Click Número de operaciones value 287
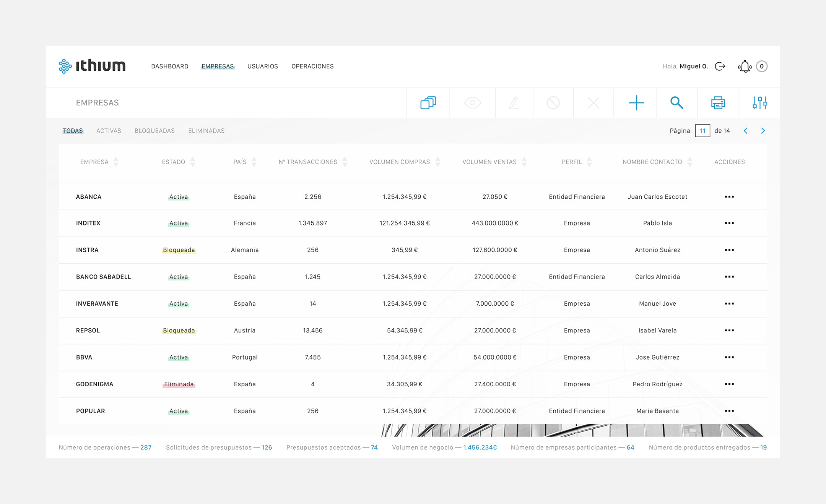The width and height of the screenshot is (826, 504). [146, 447]
